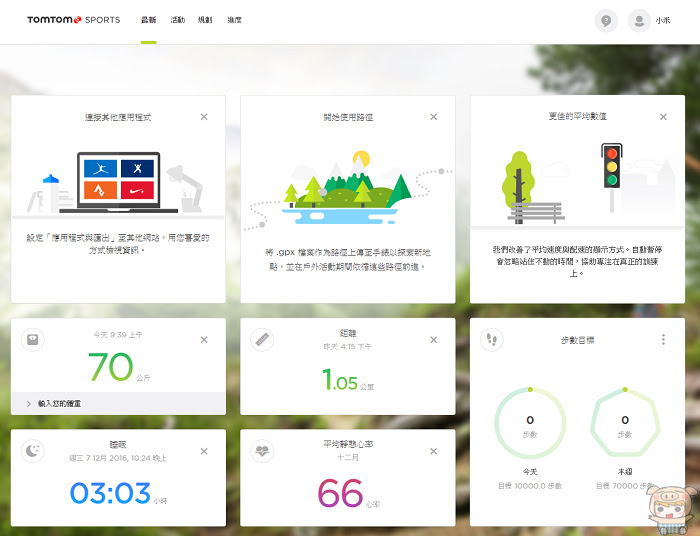Click the heart rate icon
The width and height of the screenshot is (700, 536).
pos(262,451)
